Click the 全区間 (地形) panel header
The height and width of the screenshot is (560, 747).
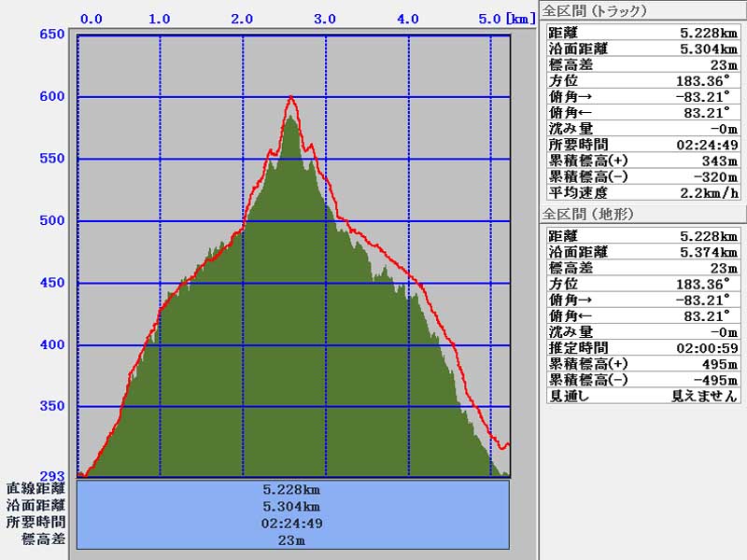click(588, 215)
